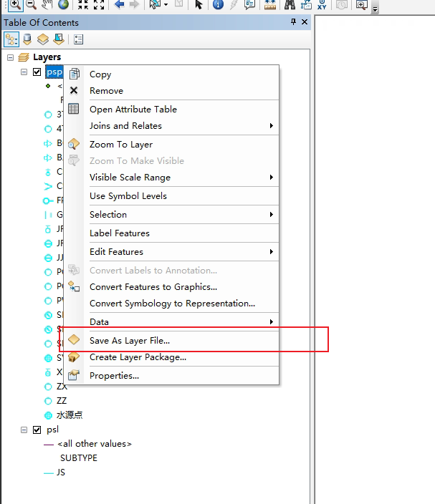The height and width of the screenshot is (504, 435).
Task: Select the Zoom In tool
Action: 15,4
